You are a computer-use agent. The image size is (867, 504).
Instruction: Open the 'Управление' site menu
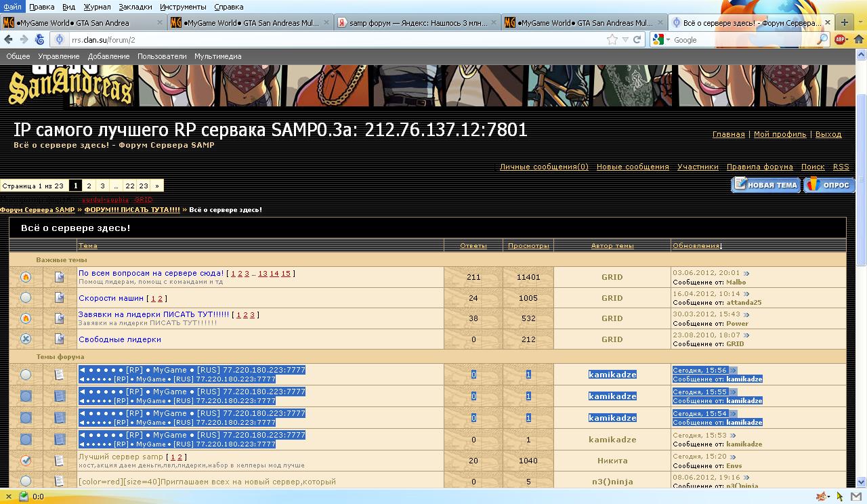(x=59, y=56)
